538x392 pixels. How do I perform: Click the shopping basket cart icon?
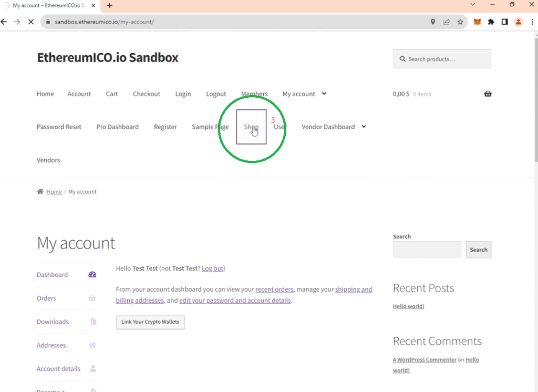pos(488,94)
